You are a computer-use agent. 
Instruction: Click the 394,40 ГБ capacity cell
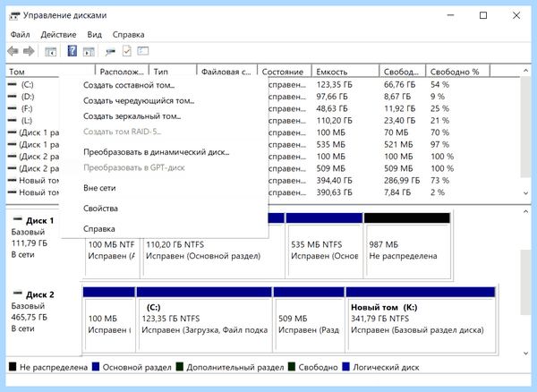334,181
